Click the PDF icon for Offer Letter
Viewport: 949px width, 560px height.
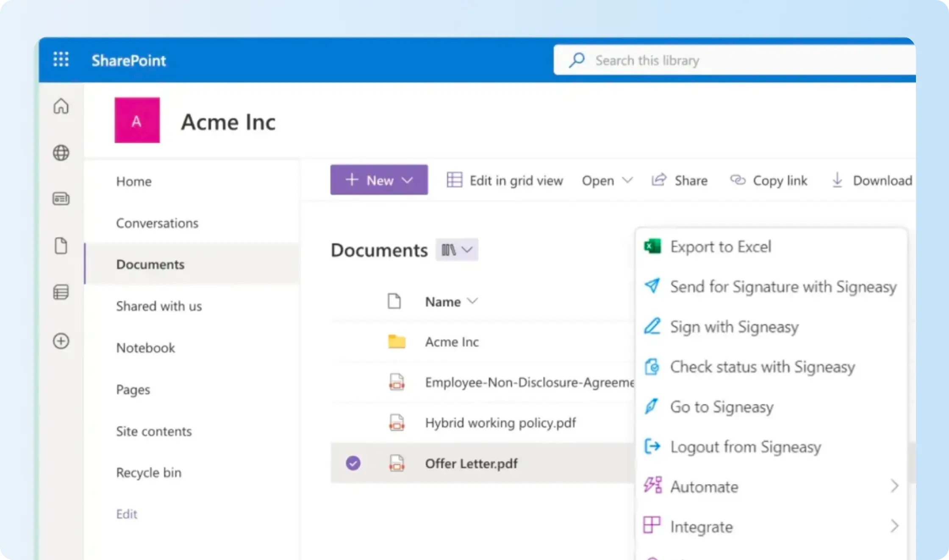(397, 463)
